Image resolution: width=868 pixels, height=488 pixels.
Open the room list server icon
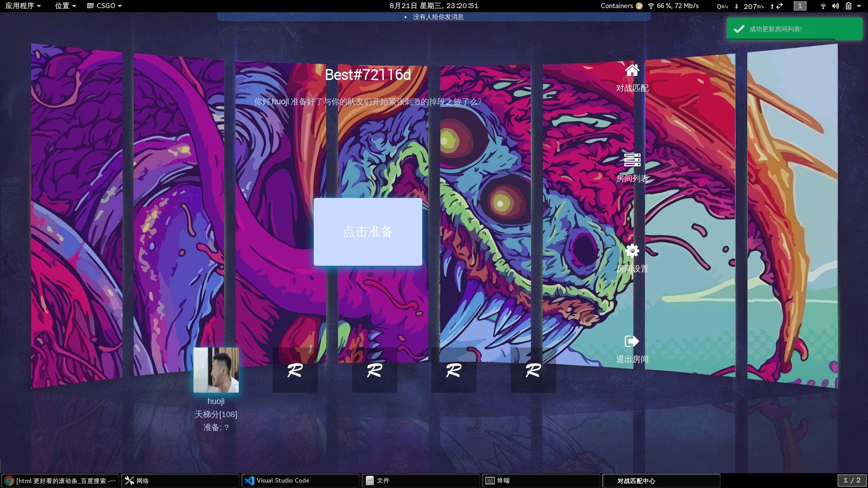pos(632,160)
